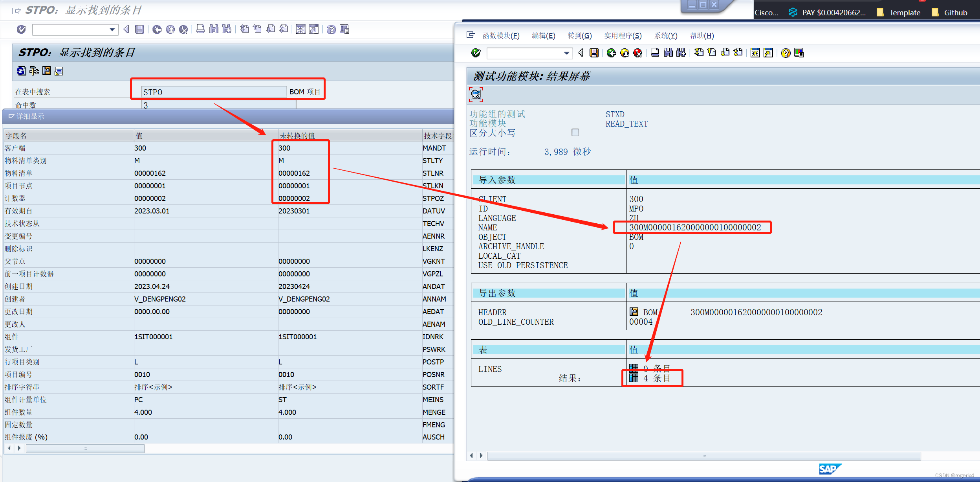Open command field dropdown in STPO window
The image size is (980, 482).
point(112,29)
